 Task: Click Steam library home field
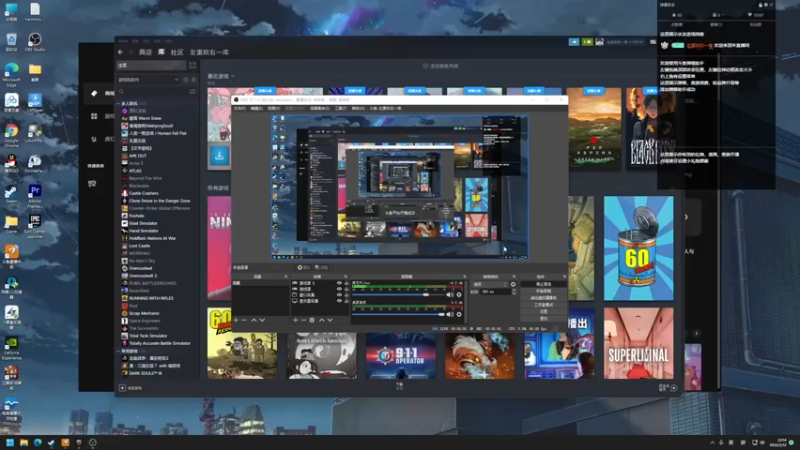[151, 65]
